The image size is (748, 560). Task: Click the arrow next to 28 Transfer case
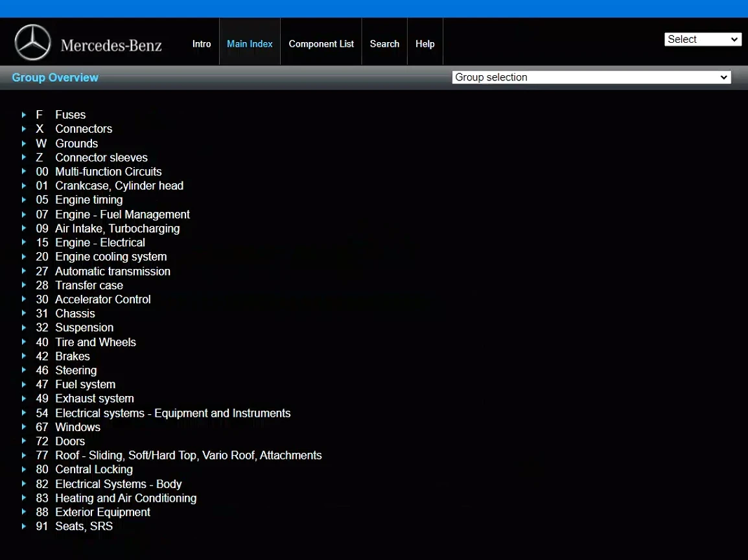pyautogui.click(x=24, y=285)
